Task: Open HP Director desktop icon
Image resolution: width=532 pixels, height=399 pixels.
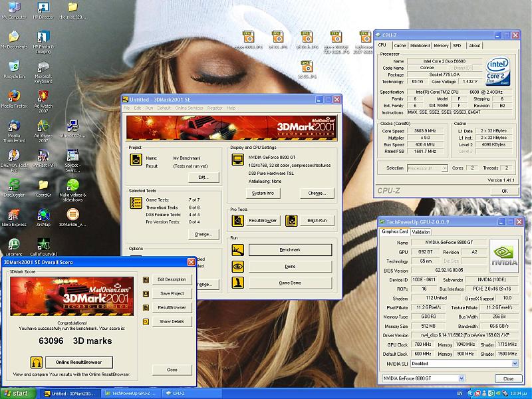Action: [x=43, y=10]
